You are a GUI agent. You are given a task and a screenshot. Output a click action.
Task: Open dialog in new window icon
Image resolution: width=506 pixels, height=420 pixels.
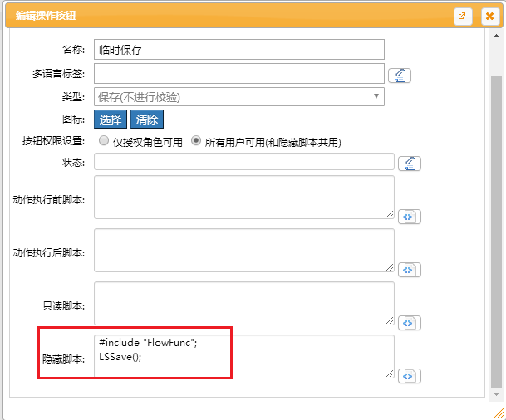[463, 16]
